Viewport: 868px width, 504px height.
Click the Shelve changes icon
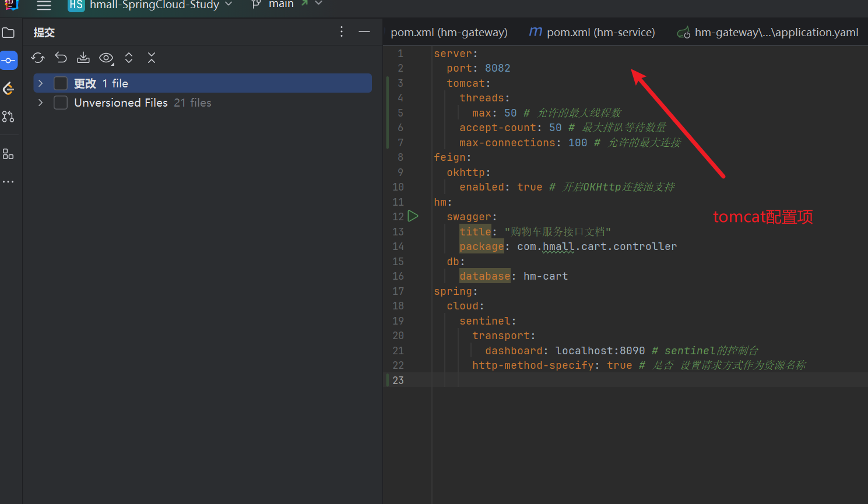click(x=83, y=58)
